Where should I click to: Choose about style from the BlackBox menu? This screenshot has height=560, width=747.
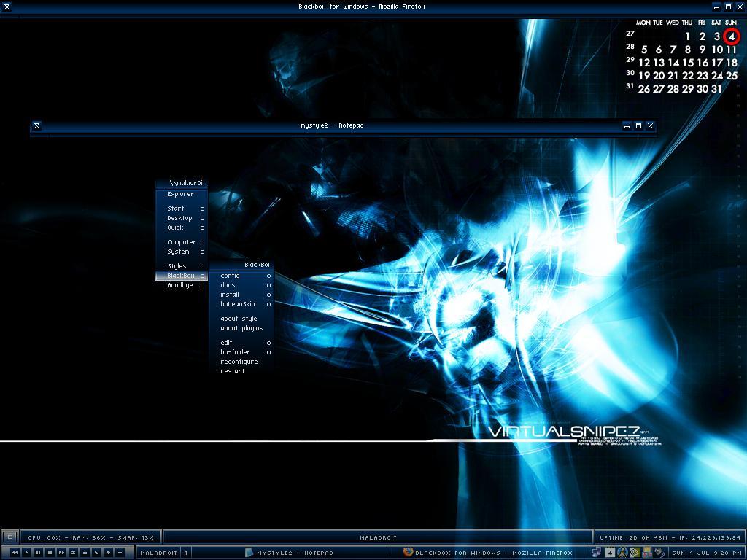(x=241, y=319)
